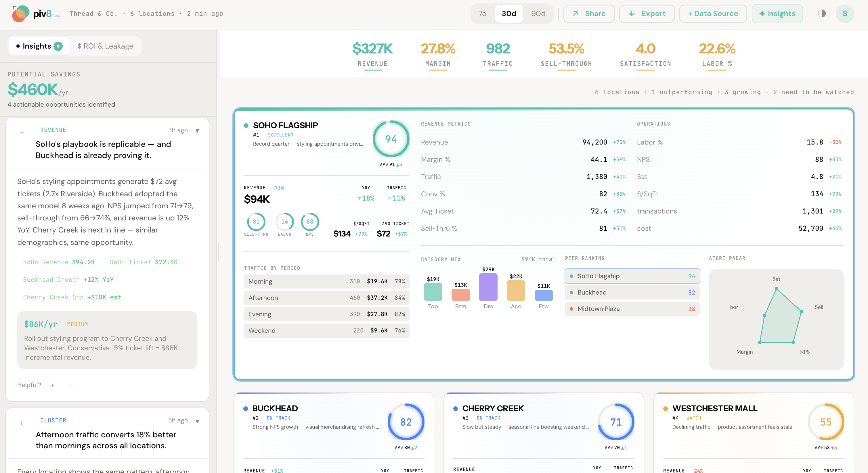This screenshot has height=473, width=868.
Task: Export the dashboard data
Action: pos(646,14)
